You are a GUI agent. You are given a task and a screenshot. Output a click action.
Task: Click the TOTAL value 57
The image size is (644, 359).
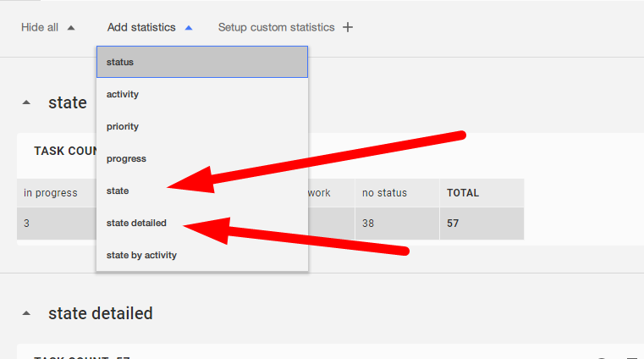[453, 224]
